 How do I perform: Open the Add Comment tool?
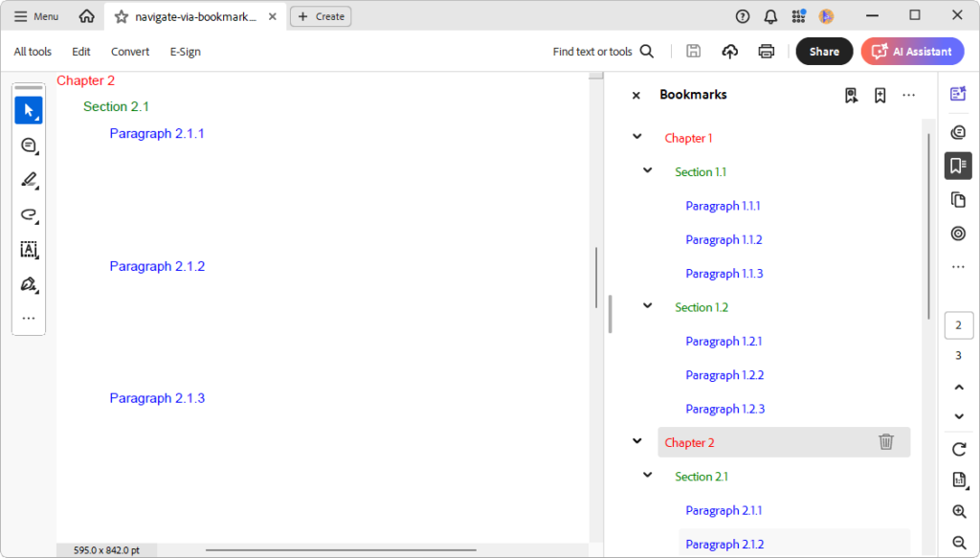[x=29, y=145]
